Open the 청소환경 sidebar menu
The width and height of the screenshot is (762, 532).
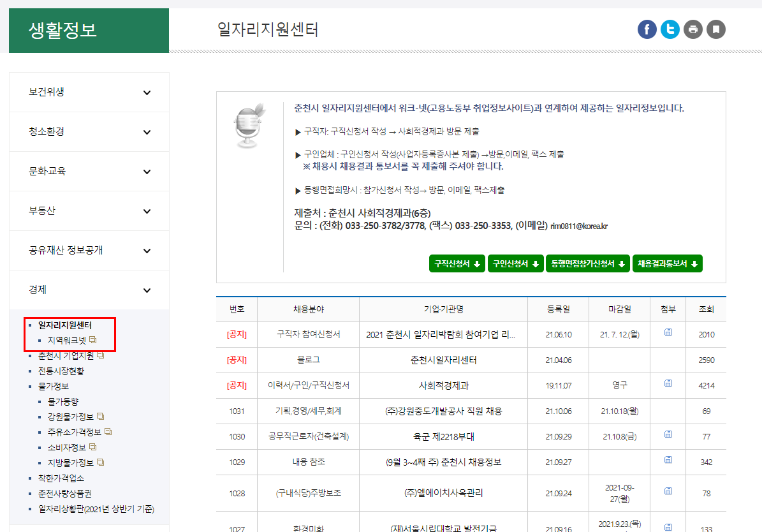(x=89, y=132)
